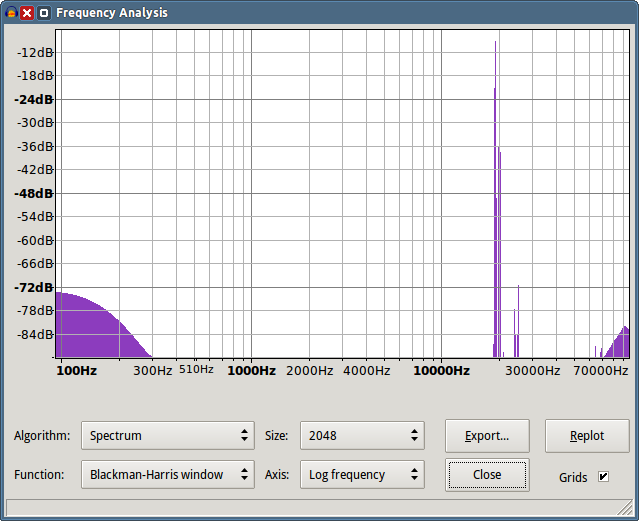639x521 pixels.
Task: Close the Frequency Analysis window via red X
Action: pyautogui.click(x=27, y=13)
